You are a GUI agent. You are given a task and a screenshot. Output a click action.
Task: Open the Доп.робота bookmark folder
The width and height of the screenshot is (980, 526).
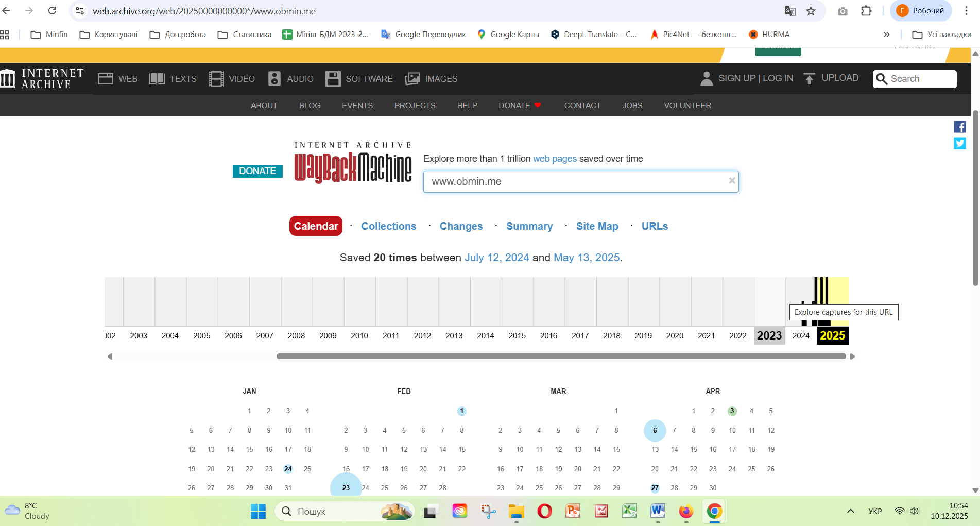point(178,35)
